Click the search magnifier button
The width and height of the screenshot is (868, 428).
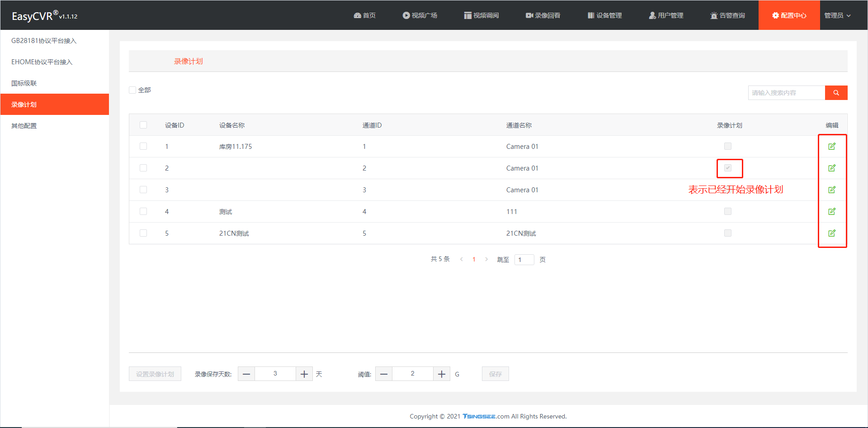tap(836, 93)
